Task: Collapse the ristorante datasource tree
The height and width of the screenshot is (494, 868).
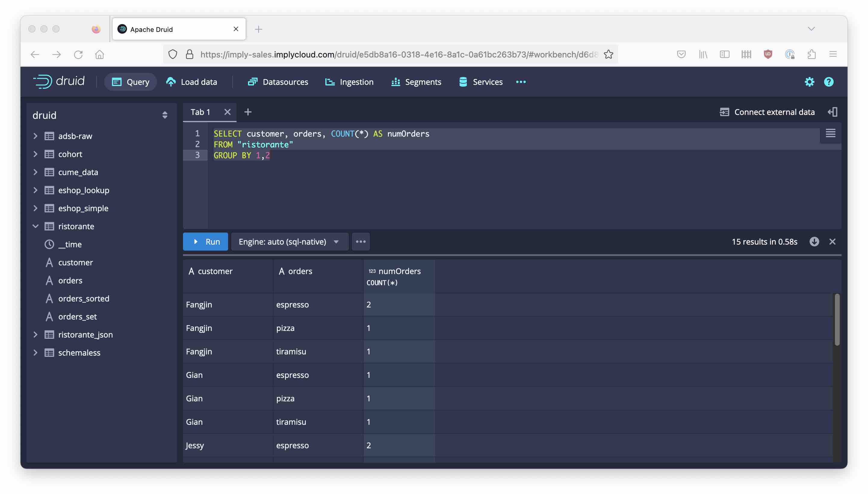Action: (36, 226)
